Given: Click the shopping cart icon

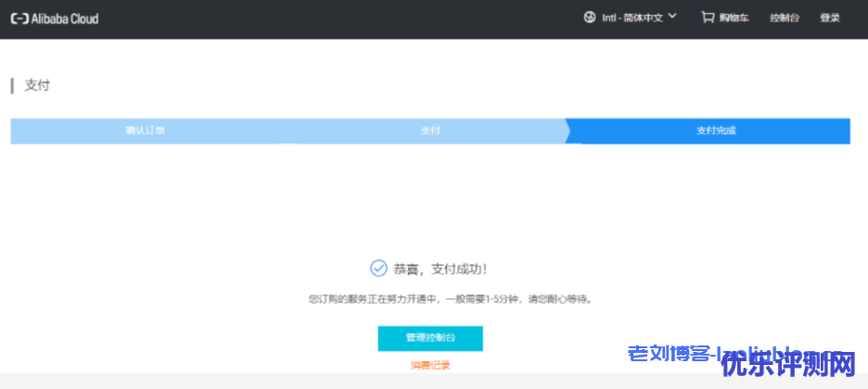Looking at the screenshot, I should tap(708, 18).
